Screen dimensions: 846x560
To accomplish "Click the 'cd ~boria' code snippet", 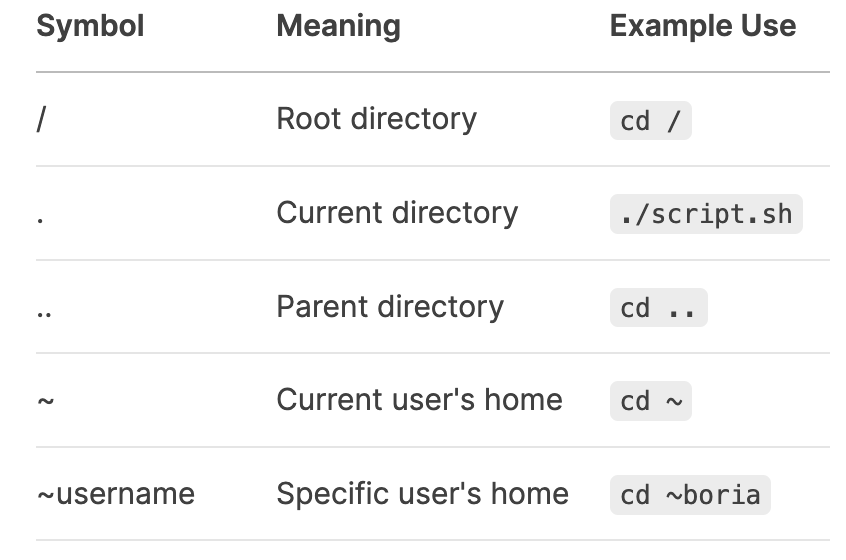I will pos(690,495).
